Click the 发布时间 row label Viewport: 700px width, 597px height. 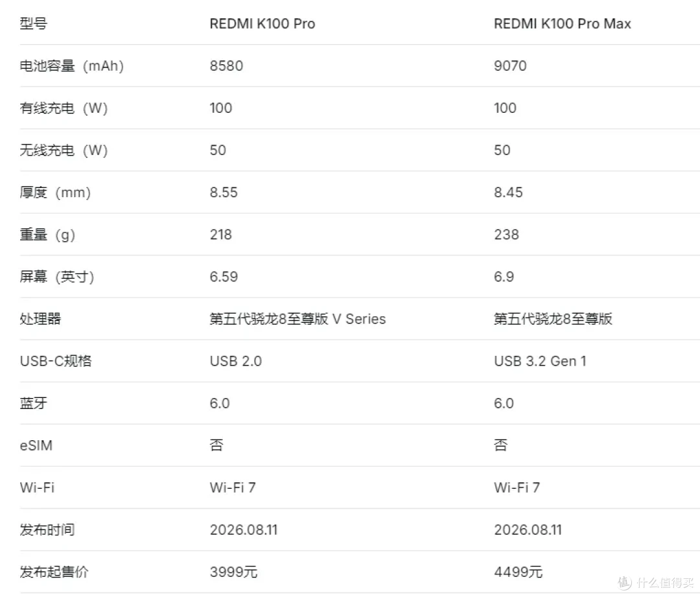point(47,530)
